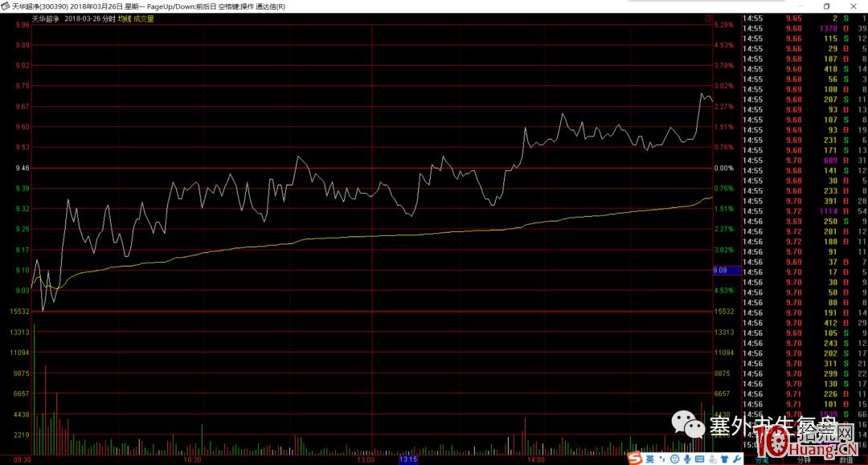Screen dimensions: 868x465
Task: Click the 13:00 label on the time axis
Action: click(x=366, y=460)
